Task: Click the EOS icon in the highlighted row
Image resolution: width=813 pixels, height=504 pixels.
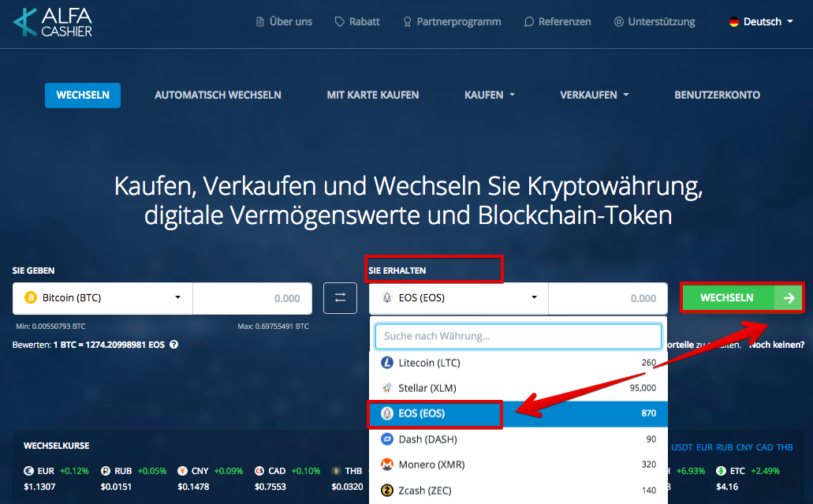Action: (x=387, y=413)
